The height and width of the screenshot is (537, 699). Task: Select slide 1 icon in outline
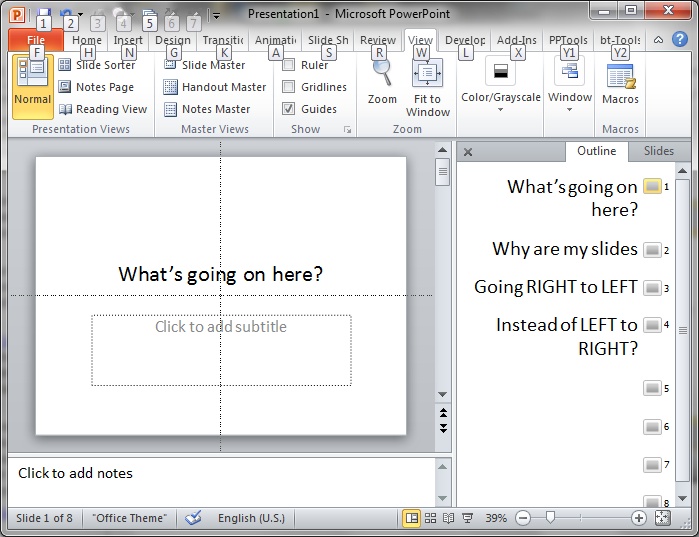[652, 186]
